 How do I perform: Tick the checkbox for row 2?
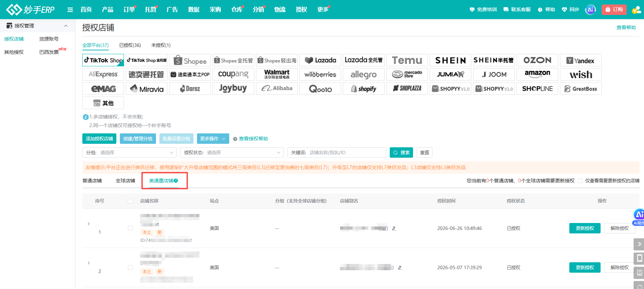[130, 267]
